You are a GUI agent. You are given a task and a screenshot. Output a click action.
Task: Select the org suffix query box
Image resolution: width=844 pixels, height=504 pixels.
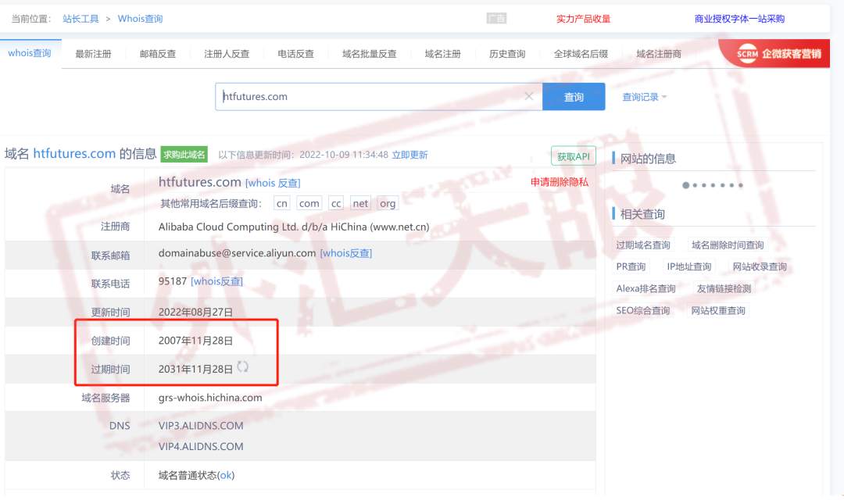(x=388, y=203)
